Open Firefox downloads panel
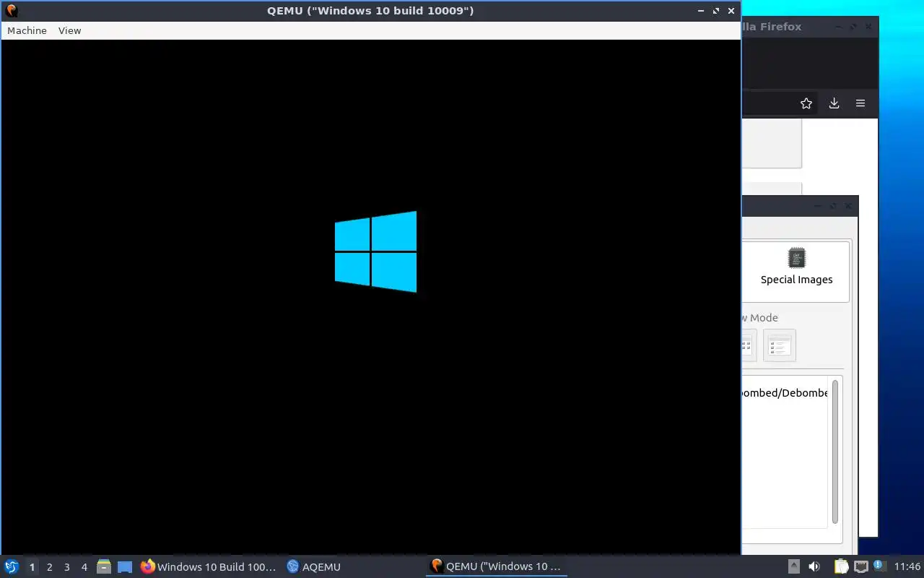Screen dimensions: 924x578 tap(834, 103)
